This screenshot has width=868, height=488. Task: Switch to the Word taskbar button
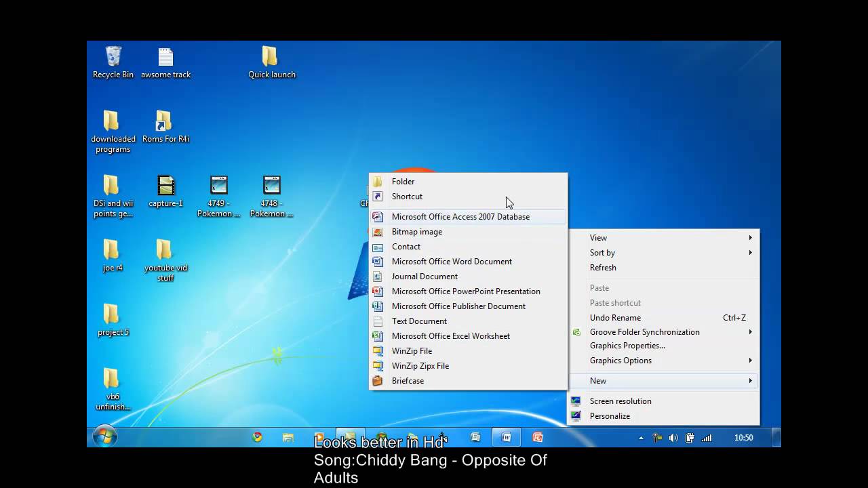click(x=507, y=437)
